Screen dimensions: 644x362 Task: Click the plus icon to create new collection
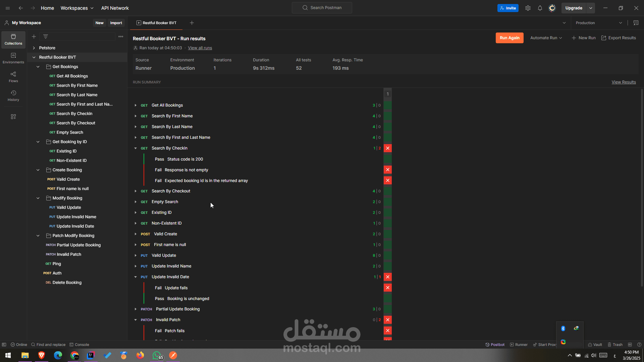pos(34,37)
